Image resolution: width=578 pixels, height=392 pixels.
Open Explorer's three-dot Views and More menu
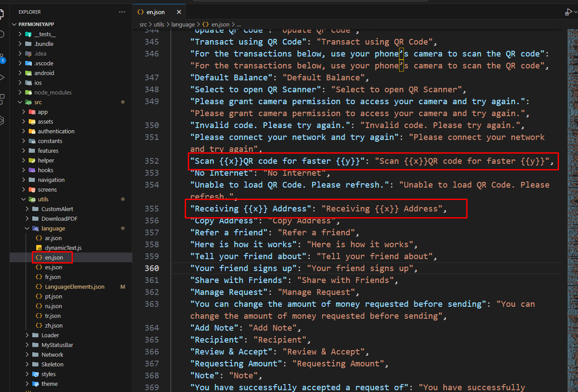122,12
